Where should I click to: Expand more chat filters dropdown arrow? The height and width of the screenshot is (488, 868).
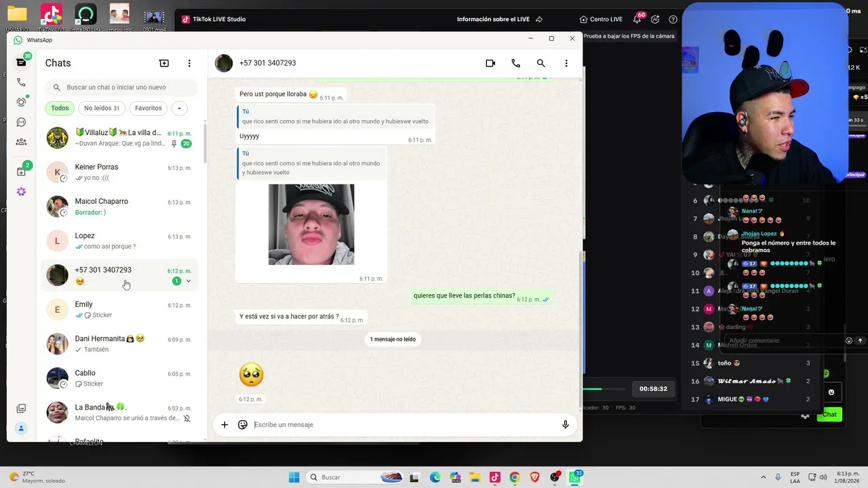[x=179, y=108]
